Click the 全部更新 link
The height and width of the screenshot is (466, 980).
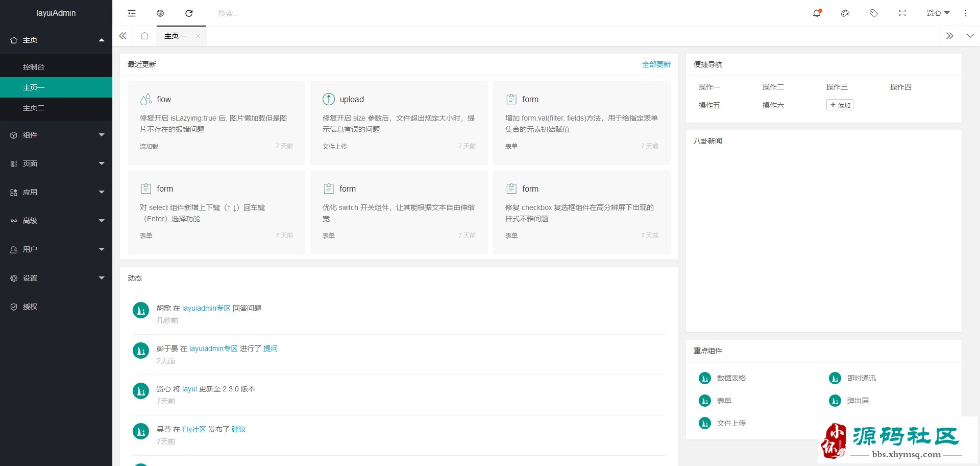[656, 64]
